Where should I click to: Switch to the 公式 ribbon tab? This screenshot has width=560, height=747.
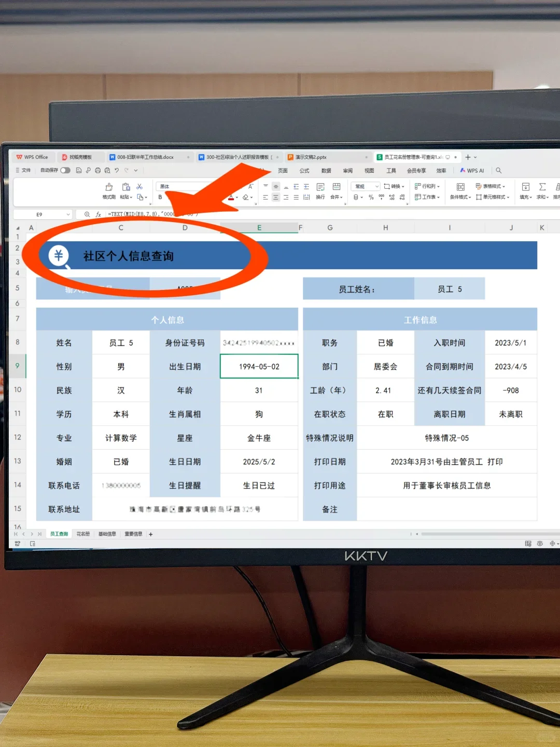click(x=304, y=171)
